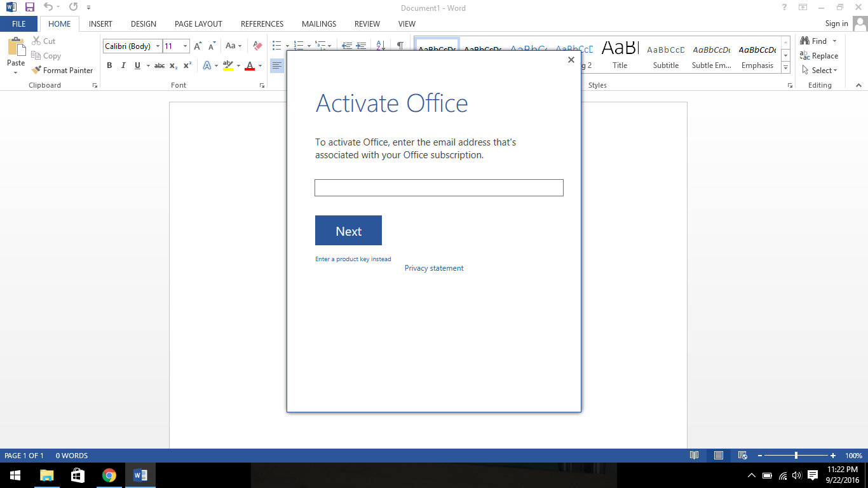Open Ribbon Display Options

(x=803, y=8)
